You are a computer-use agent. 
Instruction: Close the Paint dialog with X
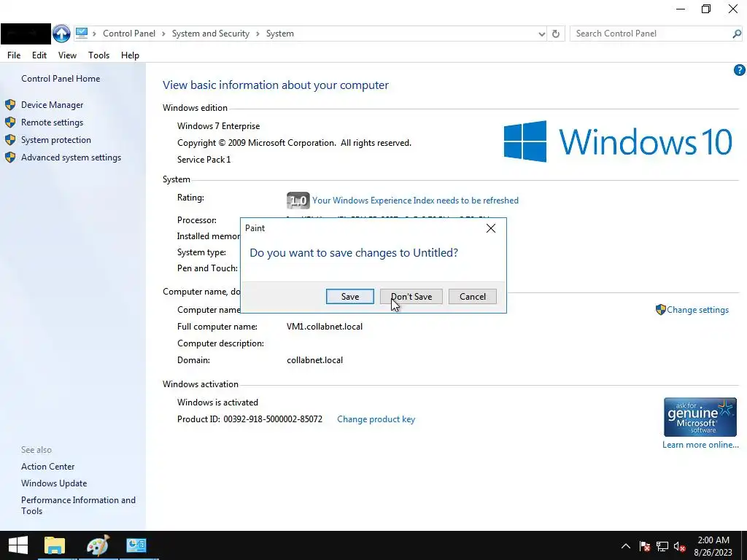(x=491, y=228)
